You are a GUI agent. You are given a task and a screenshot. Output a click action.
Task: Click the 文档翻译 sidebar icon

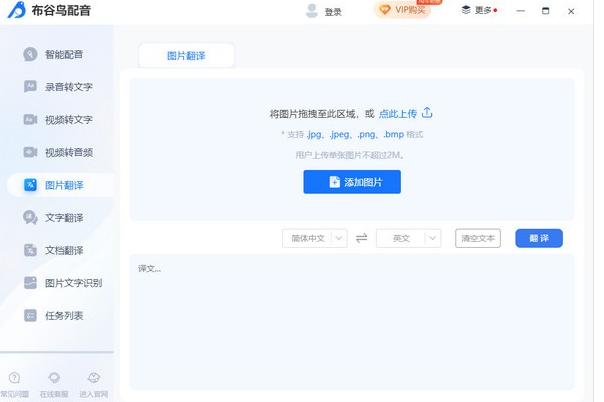click(30, 250)
